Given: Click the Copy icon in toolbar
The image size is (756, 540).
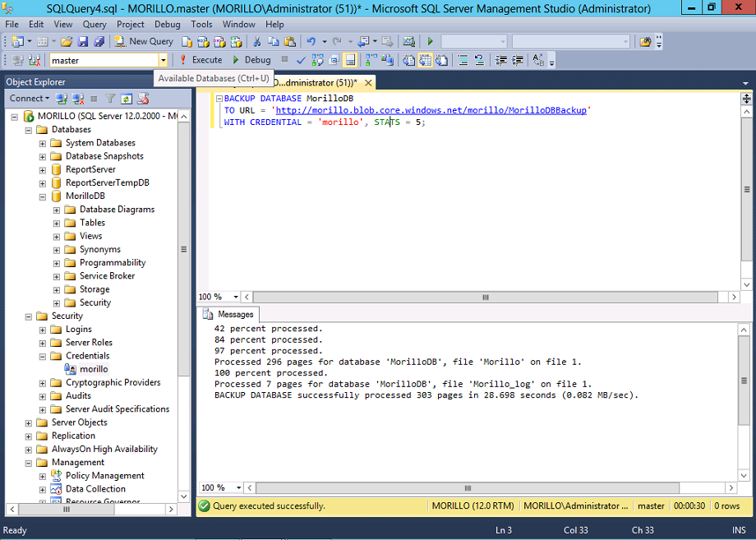Looking at the screenshot, I should point(274,42).
